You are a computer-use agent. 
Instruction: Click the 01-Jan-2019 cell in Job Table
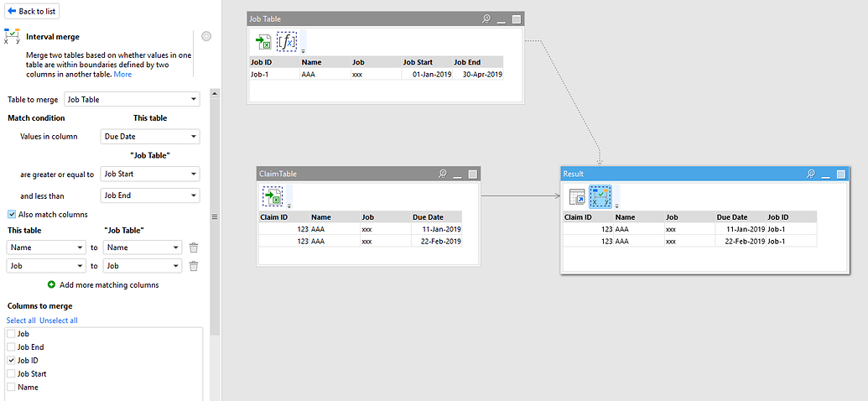point(427,74)
